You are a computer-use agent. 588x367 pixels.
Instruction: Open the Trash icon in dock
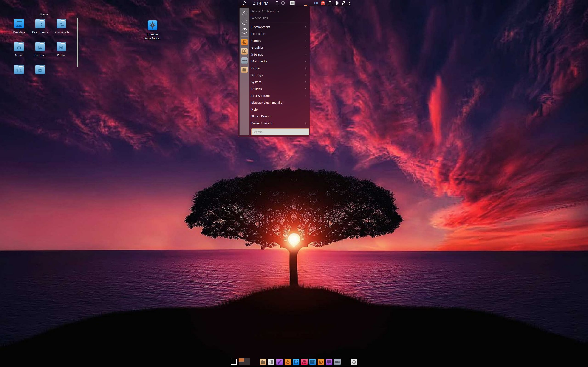coord(354,362)
